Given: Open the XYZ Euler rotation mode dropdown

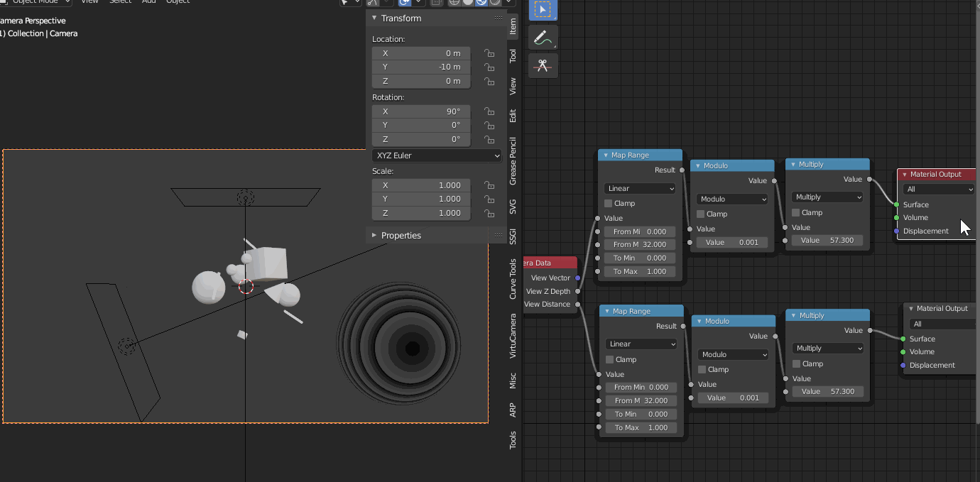Looking at the screenshot, I should pos(437,155).
